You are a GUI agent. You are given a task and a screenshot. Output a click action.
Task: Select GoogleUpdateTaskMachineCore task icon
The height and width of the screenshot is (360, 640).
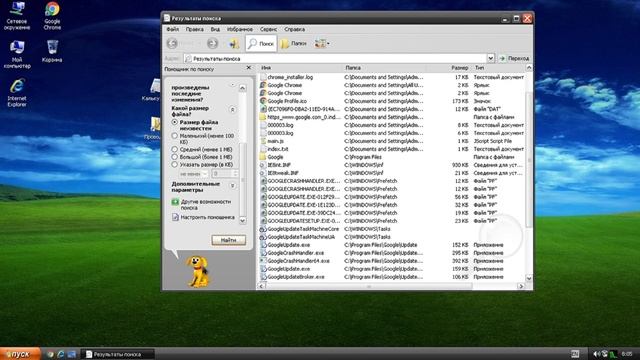pos(263,229)
